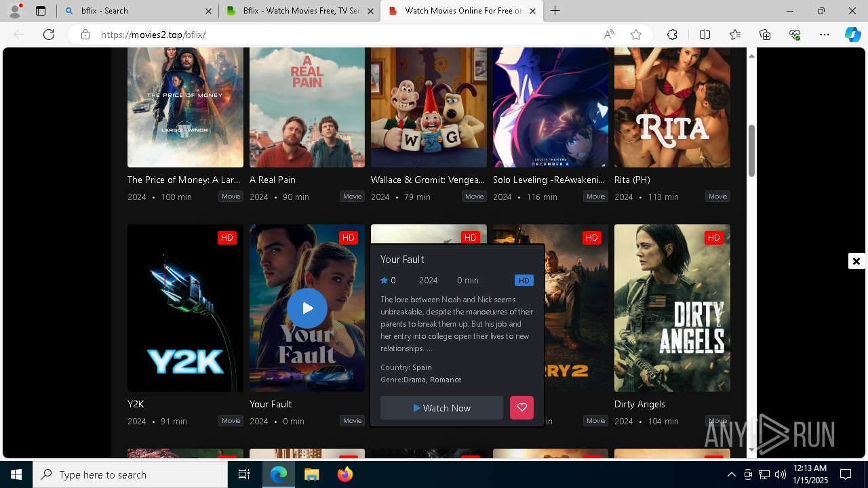Open Tab actions menu
This screenshot has height=488, width=868.
tap(41, 11)
